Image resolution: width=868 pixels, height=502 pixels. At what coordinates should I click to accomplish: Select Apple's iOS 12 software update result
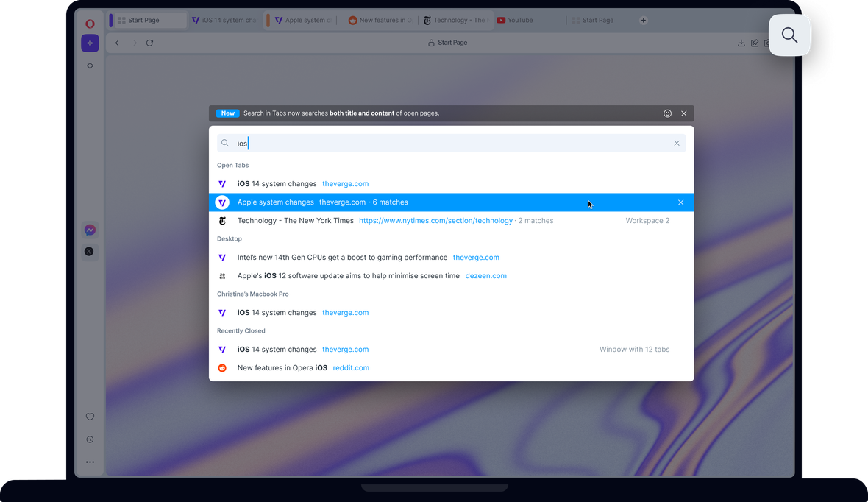coord(451,275)
